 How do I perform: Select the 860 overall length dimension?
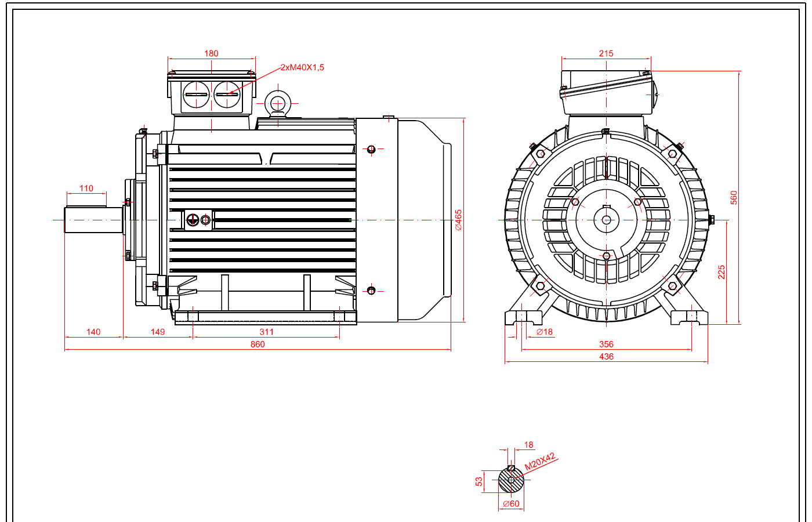[258, 344]
